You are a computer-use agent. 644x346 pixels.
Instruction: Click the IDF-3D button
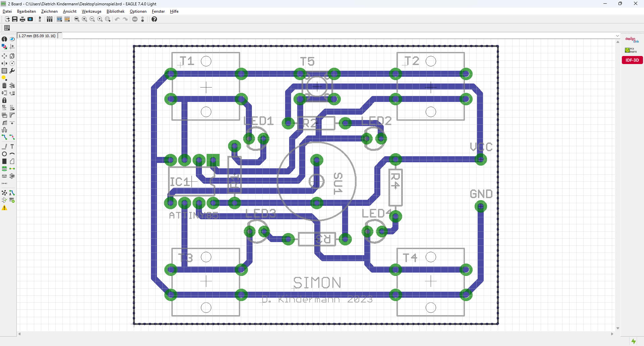pyautogui.click(x=632, y=60)
